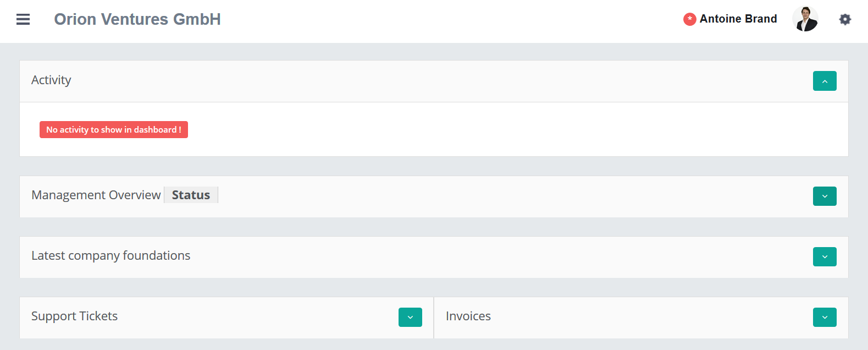Click the Invoices heading text

click(468, 316)
